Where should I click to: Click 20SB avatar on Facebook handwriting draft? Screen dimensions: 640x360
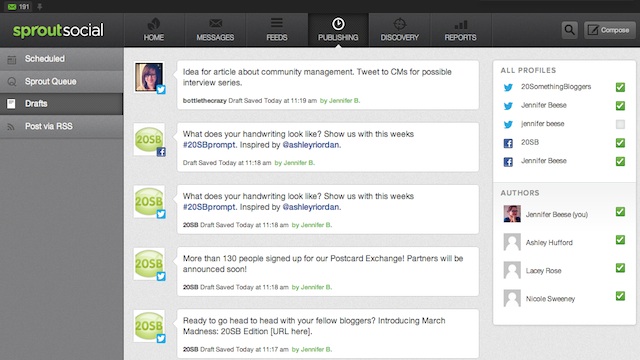(x=149, y=139)
